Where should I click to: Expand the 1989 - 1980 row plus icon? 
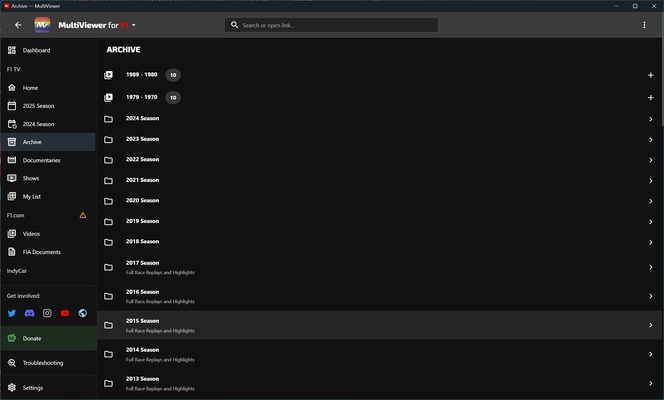650,75
